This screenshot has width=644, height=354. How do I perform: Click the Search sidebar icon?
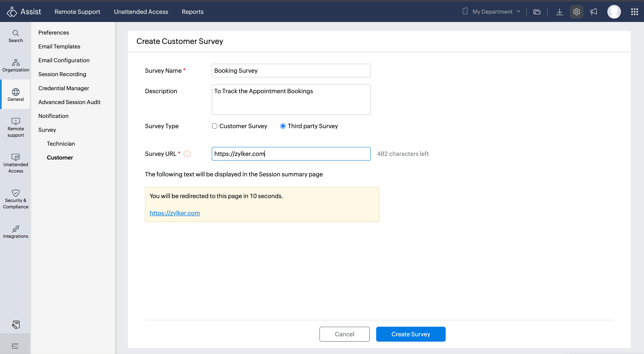point(16,36)
